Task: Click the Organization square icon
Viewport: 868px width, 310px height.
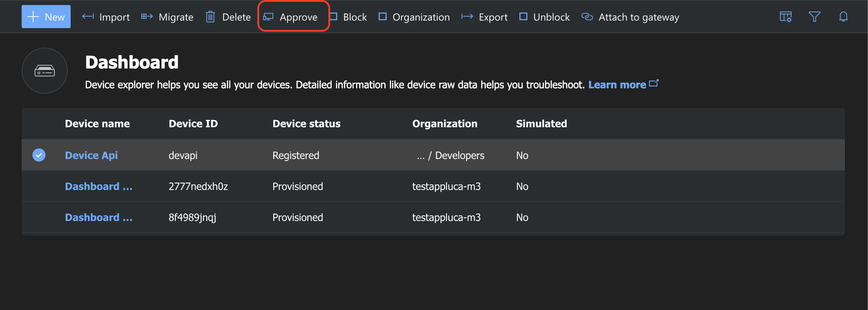Action: click(x=382, y=17)
